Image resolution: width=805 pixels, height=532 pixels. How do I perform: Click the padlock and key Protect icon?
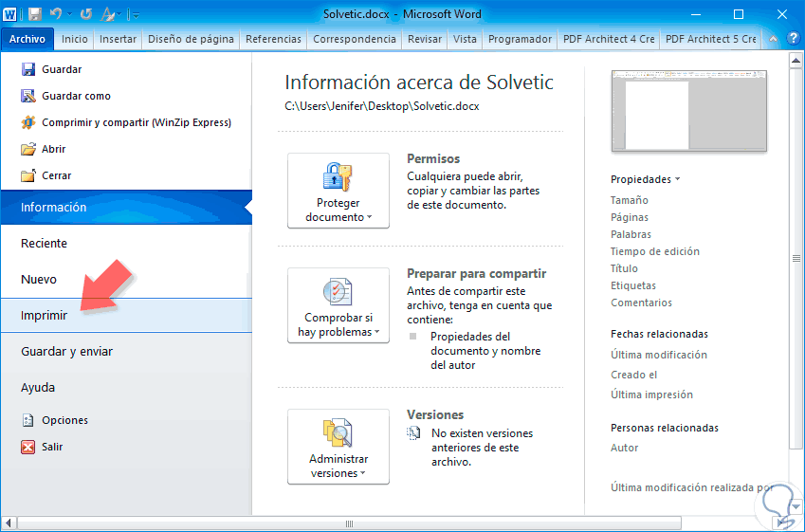click(x=338, y=176)
